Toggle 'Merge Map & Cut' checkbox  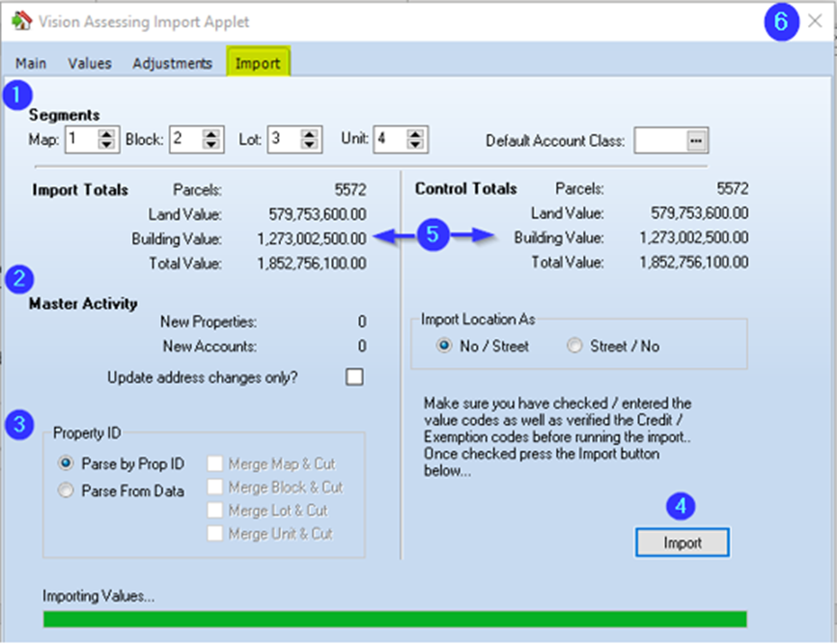214,463
